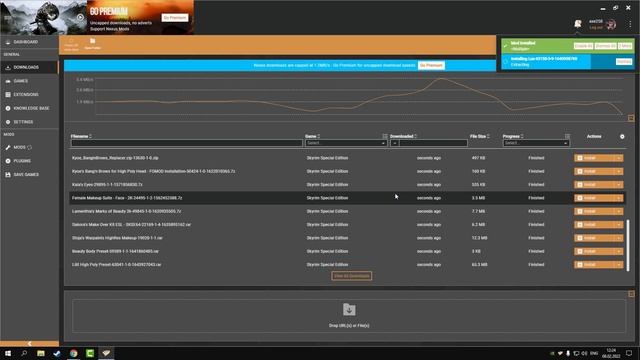Expand Install options for Female Makeup Suite row
Viewport: 640px width, 360px height.
(619, 198)
